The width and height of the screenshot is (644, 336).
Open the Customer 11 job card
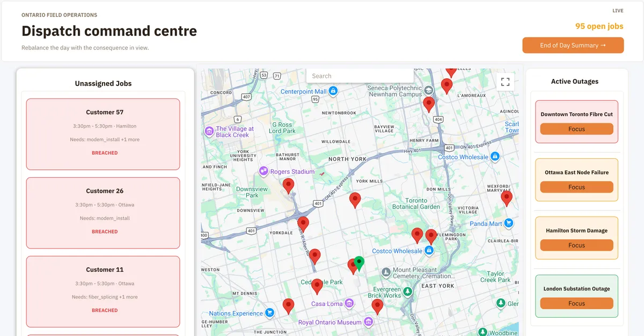[x=103, y=291]
